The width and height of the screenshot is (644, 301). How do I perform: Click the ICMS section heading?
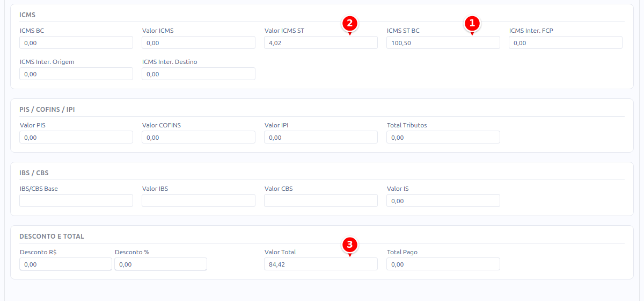pos(27,15)
